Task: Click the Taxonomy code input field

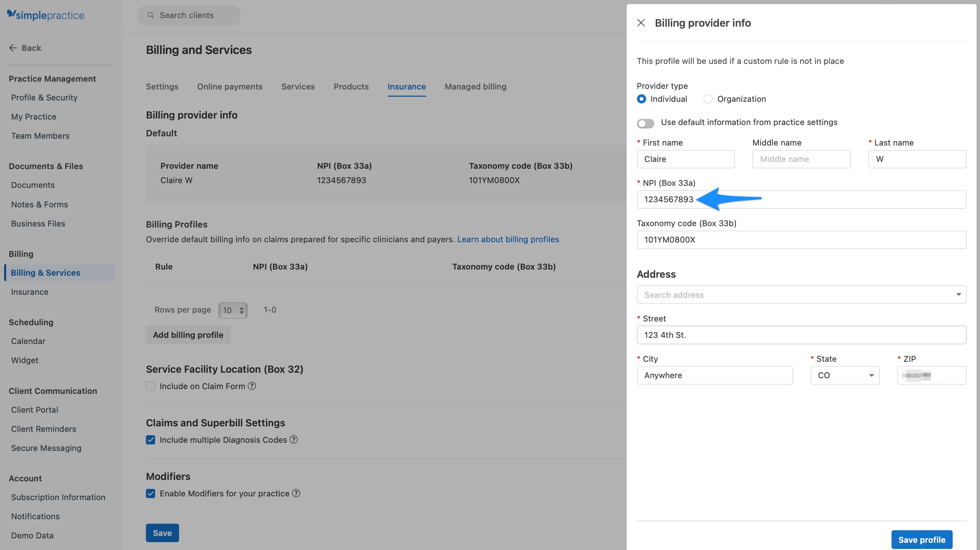Action: [802, 239]
